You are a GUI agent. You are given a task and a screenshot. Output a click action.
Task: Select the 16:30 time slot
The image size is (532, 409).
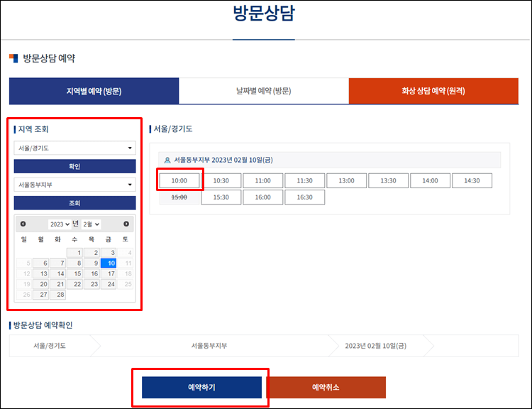tap(305, 197)
